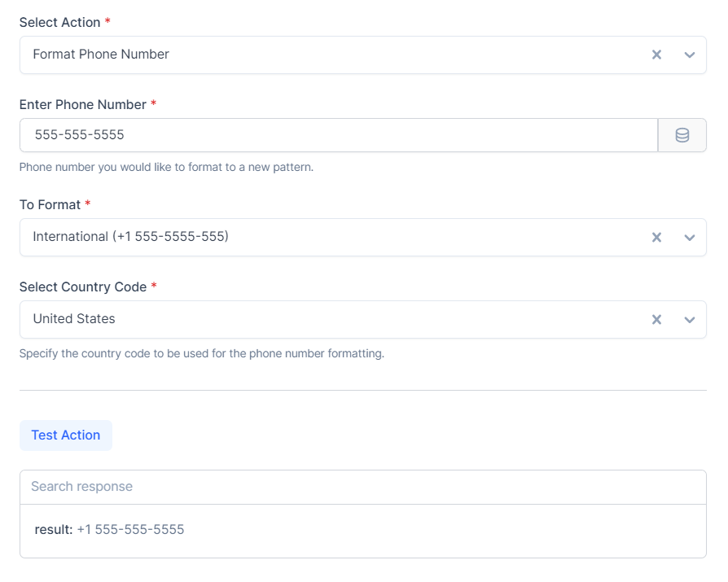This screenshot has height=582, width=728.
Task: Clear the United States country selection
Action: (656, 319)
